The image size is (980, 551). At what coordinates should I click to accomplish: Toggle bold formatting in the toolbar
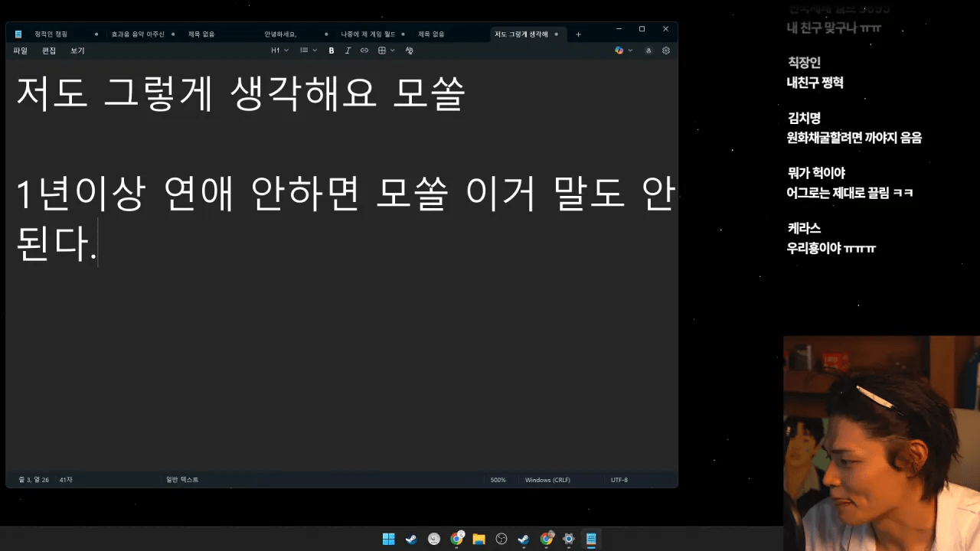(x=332, y=51)
